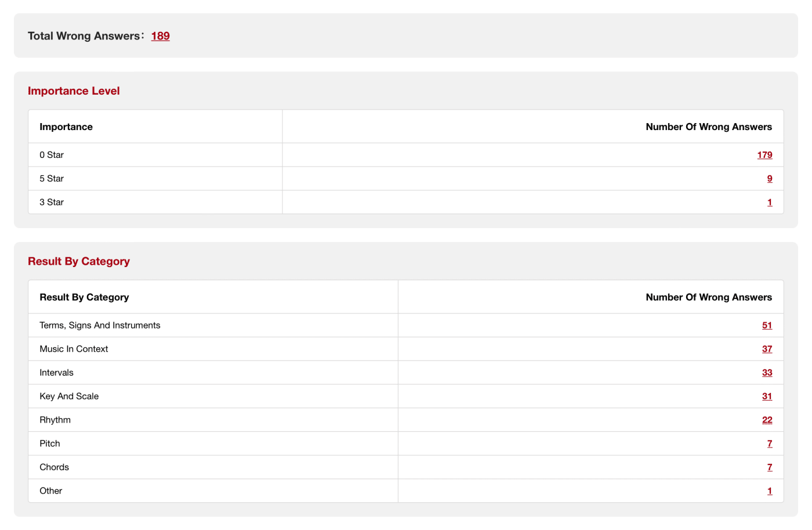Image resolution: width=812 pixels, height=530 pixels.
Task: Click the Importance Level section heading
Action: (x=74, y=91)
